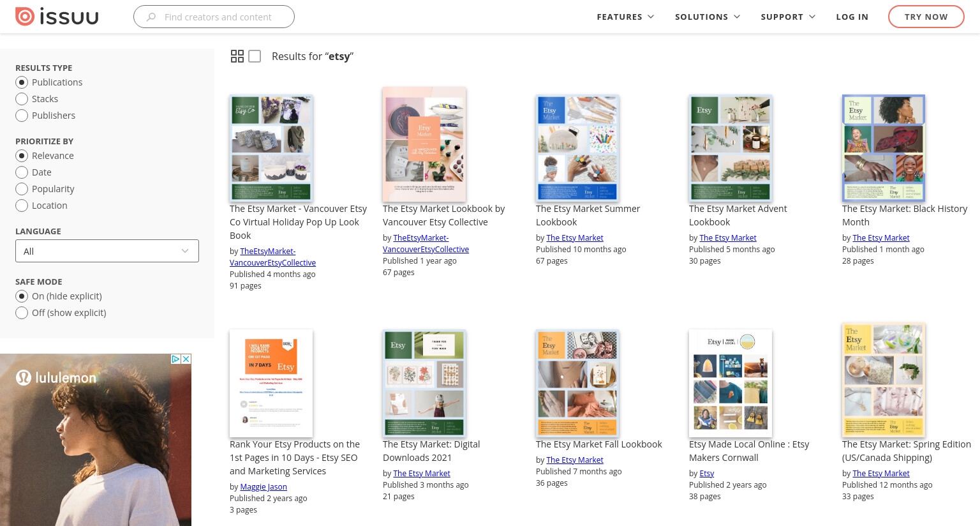Expand the Support menu
This screenshot has width=980, height=526.
coord(788,17)
